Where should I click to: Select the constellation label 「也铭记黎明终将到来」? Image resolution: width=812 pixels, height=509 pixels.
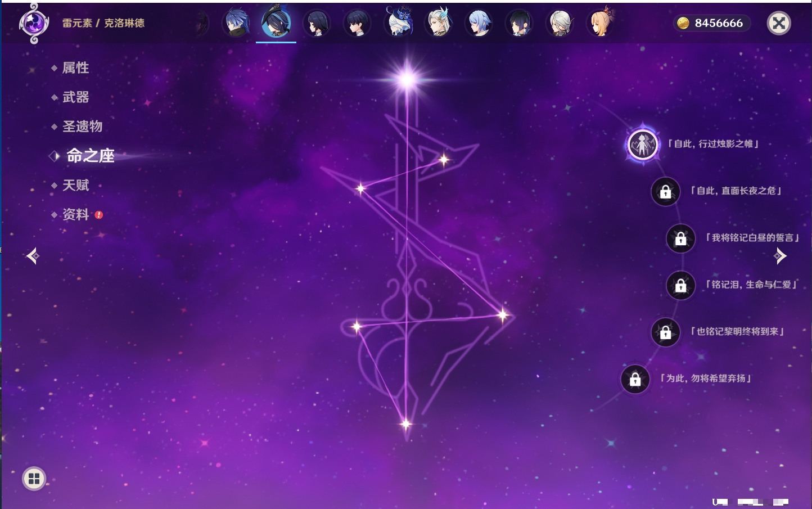[737, 332]
